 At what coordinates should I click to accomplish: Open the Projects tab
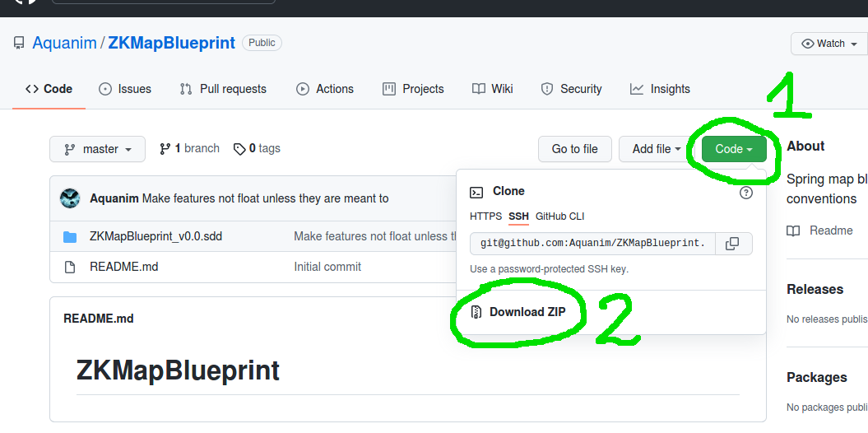[x=413, y=89]
